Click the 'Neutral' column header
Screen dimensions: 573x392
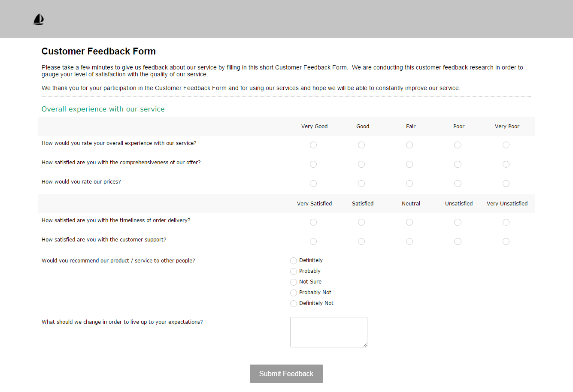(411, 204)
